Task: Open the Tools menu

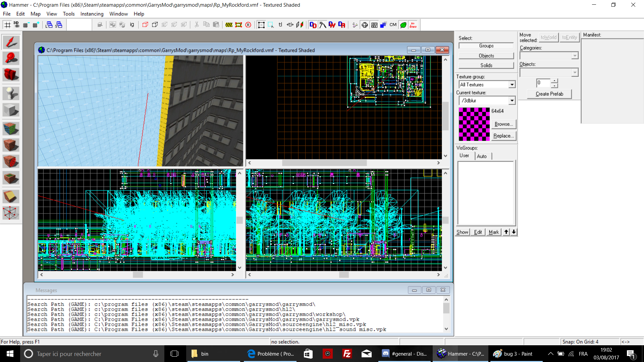Action: pyautogui.click(x=69, y=14)
